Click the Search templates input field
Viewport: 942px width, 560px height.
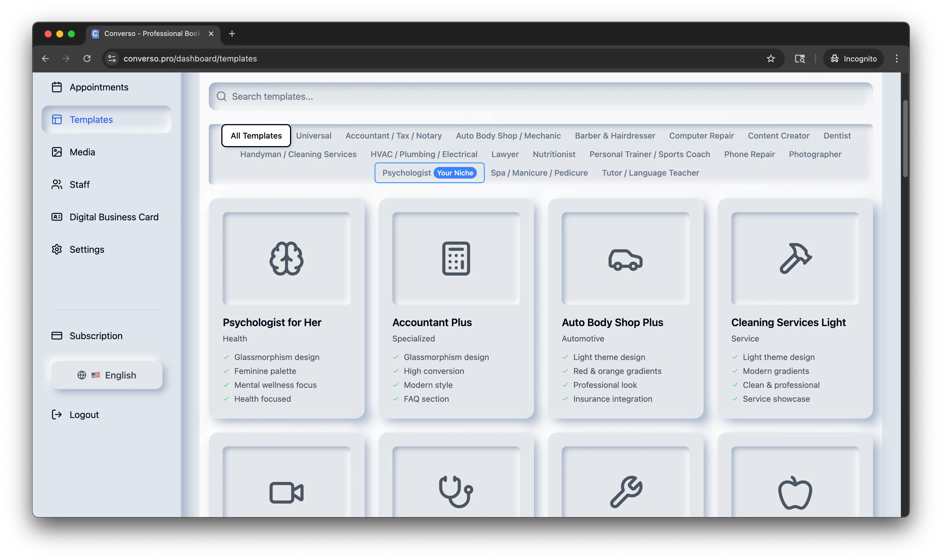coord(541,96)
